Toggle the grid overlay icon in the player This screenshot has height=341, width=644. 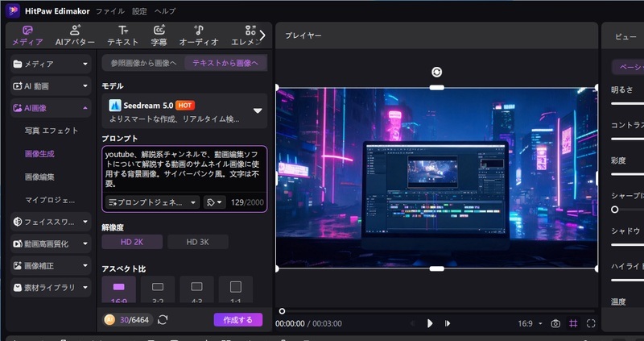(573, 323)
